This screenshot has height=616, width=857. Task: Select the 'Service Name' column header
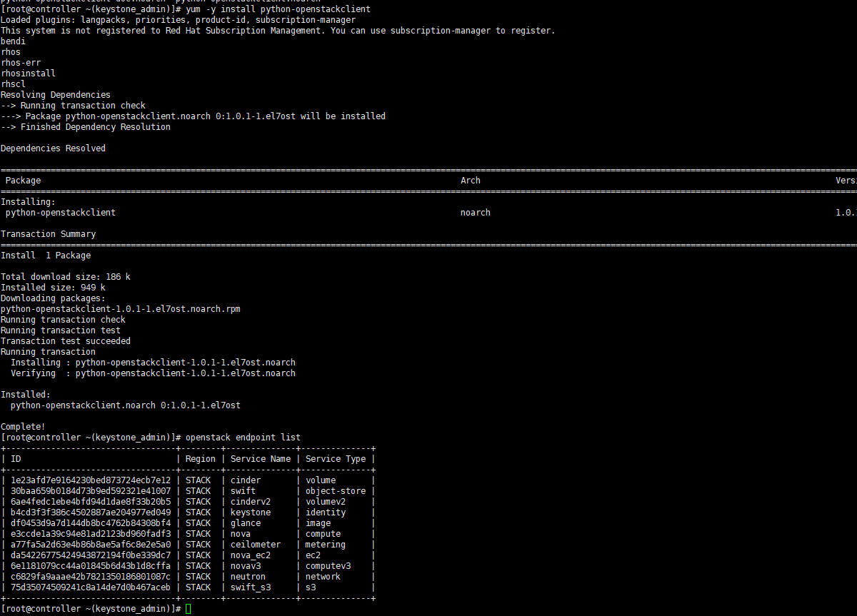[260, 459]
